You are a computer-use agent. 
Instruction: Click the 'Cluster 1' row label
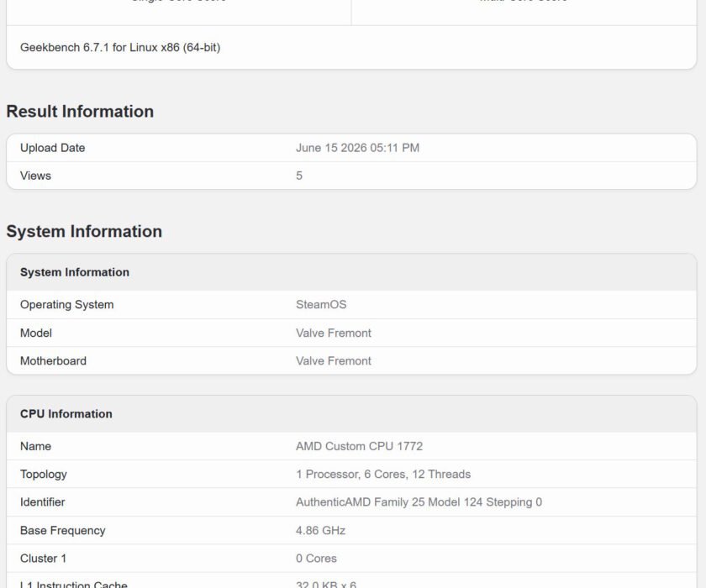(x=43, y=559)
